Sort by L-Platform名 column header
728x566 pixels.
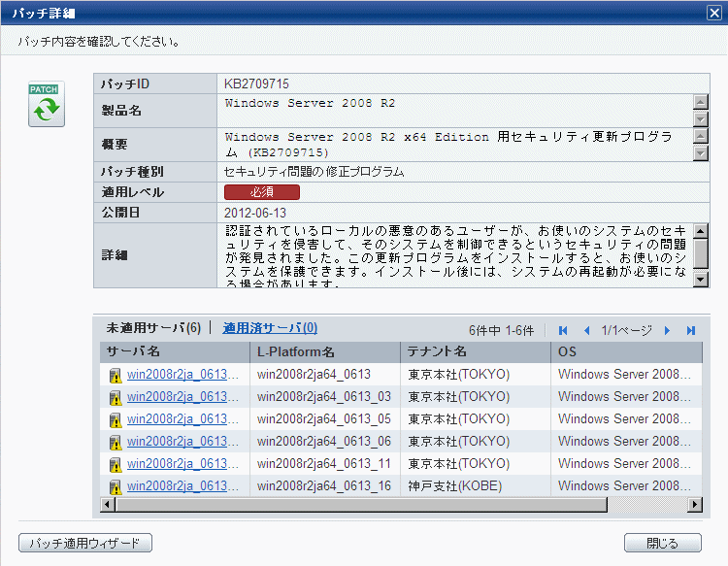click(x=325, y=352)
